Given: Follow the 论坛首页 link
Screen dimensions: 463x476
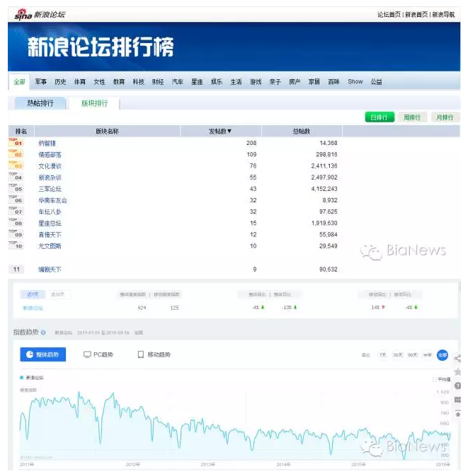Looking at the screenshot, I should [x=389, y=15].
